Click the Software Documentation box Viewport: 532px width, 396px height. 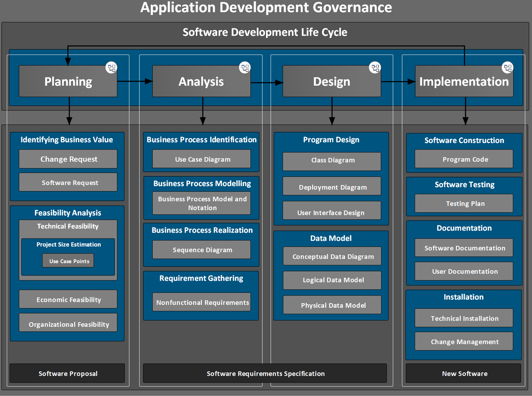[x=464, y=248]
